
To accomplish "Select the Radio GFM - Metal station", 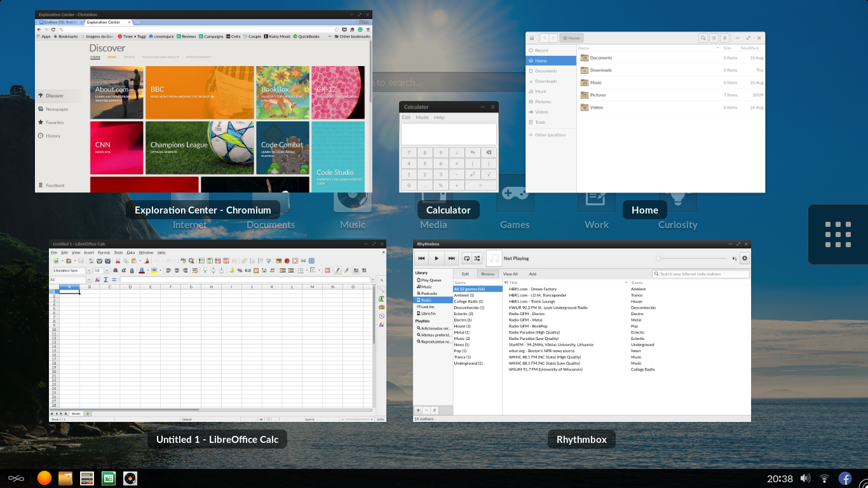I will [526, 320].
